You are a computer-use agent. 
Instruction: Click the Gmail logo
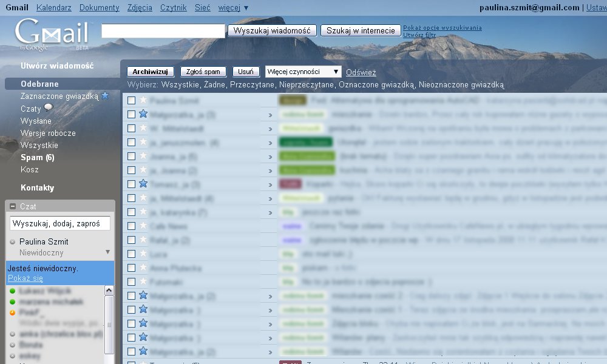coord(52,34)
